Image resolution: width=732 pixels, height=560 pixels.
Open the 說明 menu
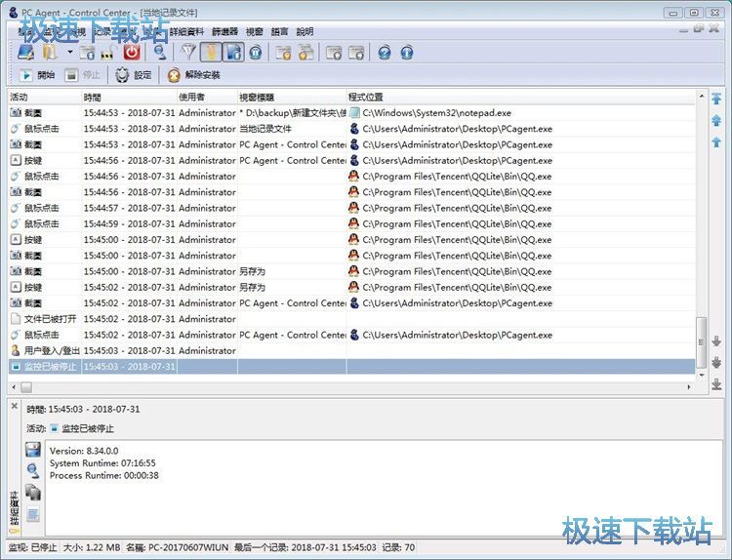(x=305, y=32)
